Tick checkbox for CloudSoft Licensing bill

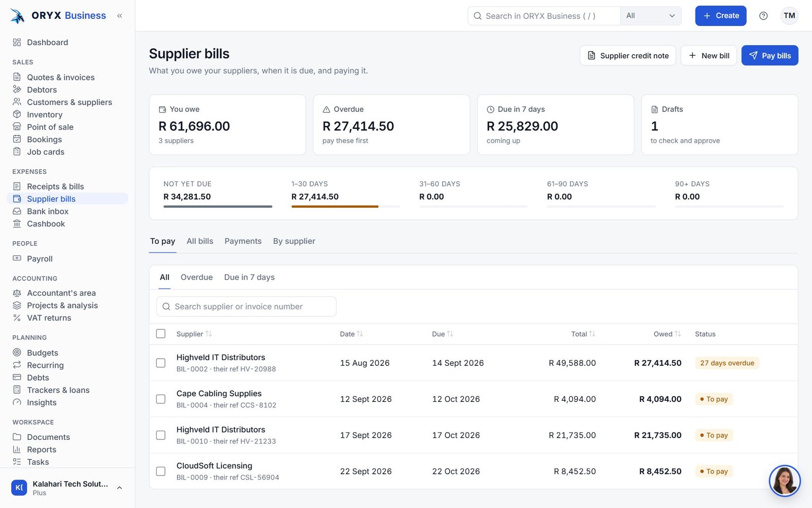[x=161, y=471]
